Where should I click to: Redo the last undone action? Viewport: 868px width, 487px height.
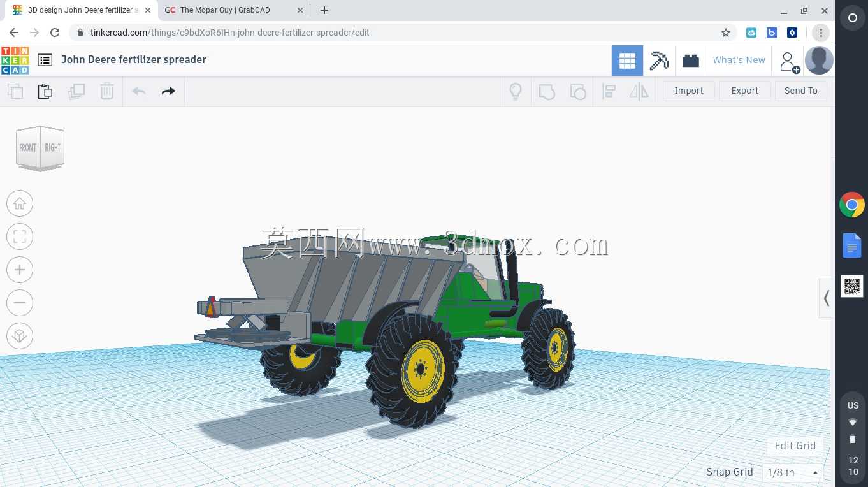click(168, 91)
